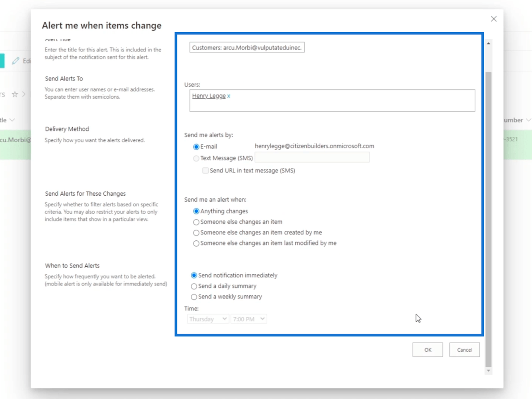The height and width of the screenshot is (399, 532).
Task: Click the Edit pencil icon in background
Action: (16, 61)
